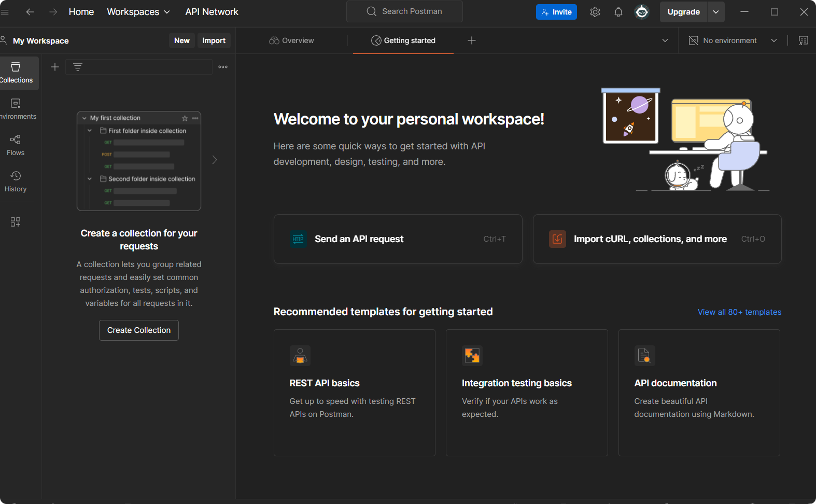Click the Integration testing basics icon
This screenshot has width=816, height=504.
tap(472, 356)
